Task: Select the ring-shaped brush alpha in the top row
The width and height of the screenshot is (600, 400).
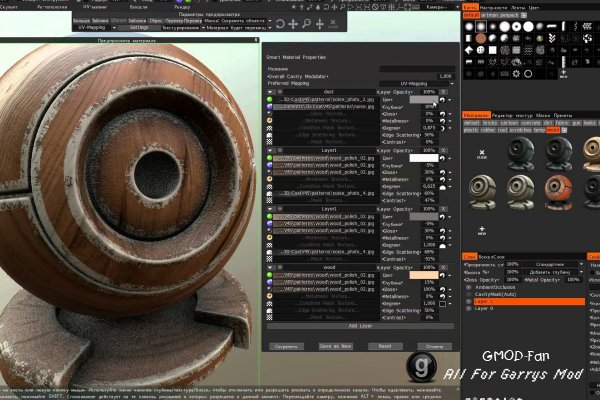Action: tap(517, 26)
